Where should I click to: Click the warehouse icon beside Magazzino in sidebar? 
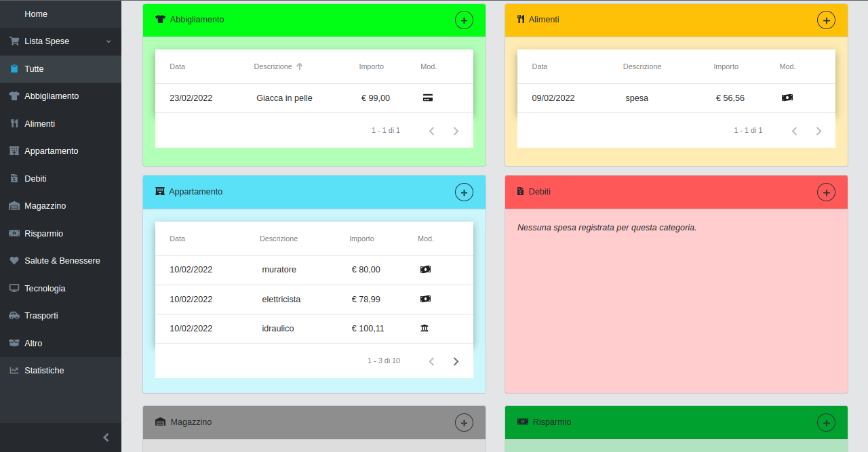14,206
